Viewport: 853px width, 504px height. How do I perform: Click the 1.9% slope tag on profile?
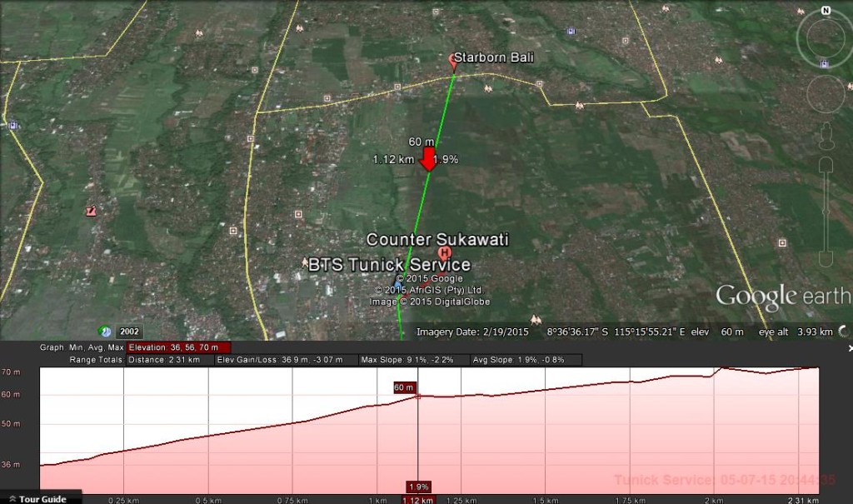(418, 487)
